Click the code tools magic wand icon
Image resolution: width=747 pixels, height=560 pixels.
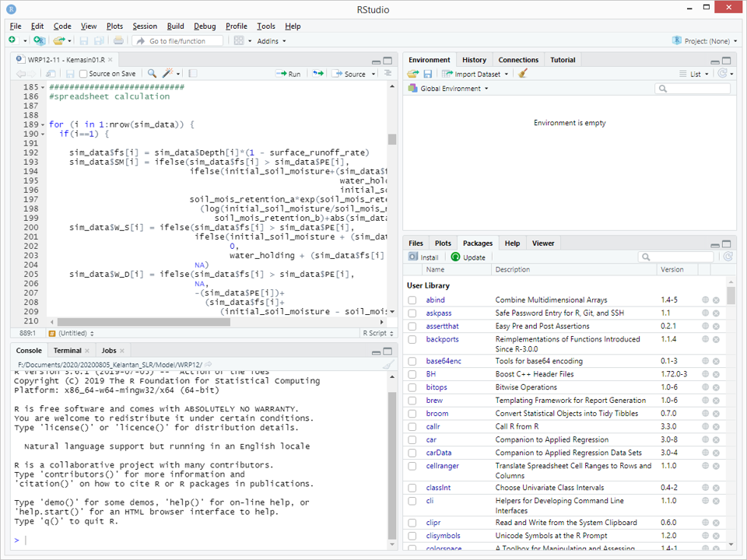(x=168, y=73)
